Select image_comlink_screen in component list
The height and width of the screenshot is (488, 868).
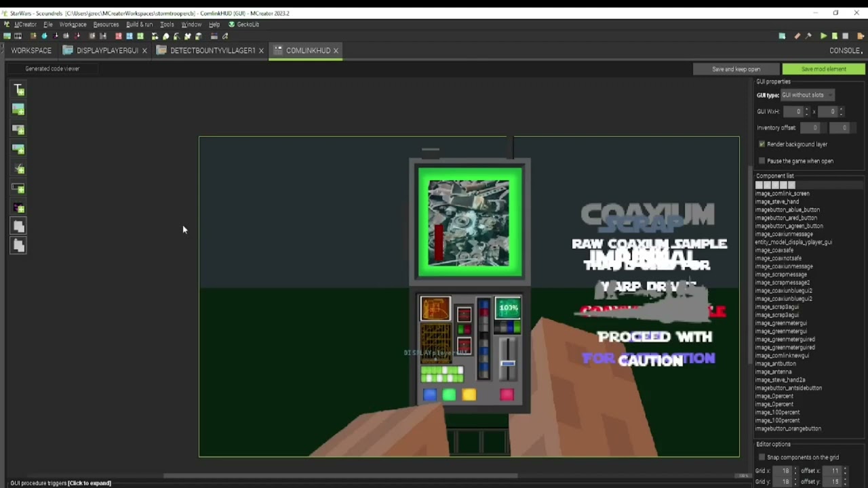click(782, 194)
